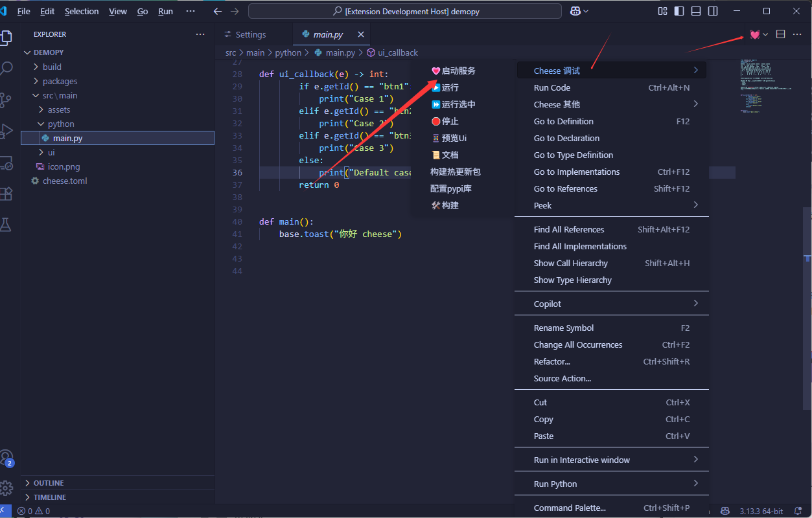Expand the OUTLINE section

click(49, 483)
